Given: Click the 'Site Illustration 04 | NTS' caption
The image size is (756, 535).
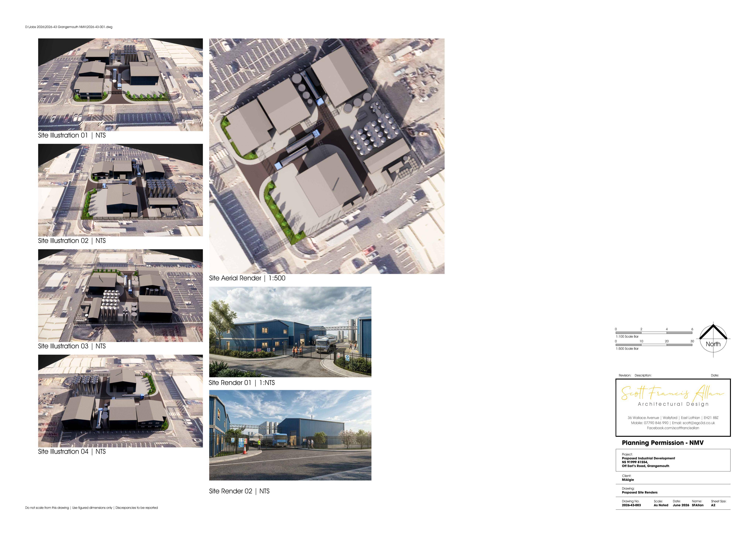Looking at the screenshot, I should pyautogui.click(x=72, y=452).
